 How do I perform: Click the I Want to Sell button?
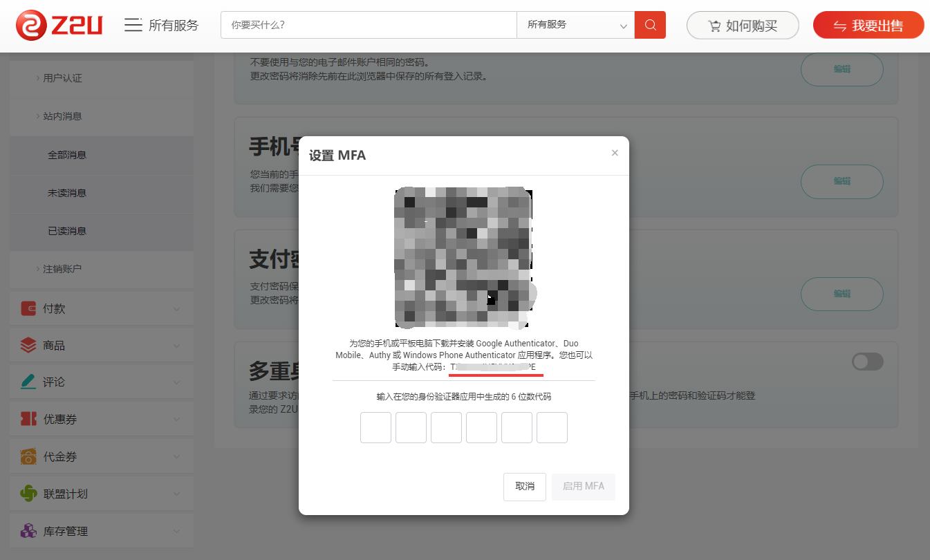868,26
